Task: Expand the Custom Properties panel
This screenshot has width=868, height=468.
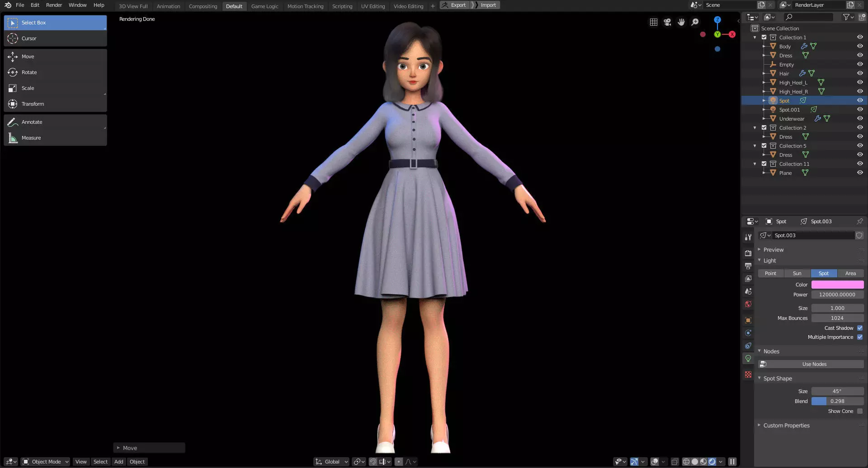Action: point(786,426)
